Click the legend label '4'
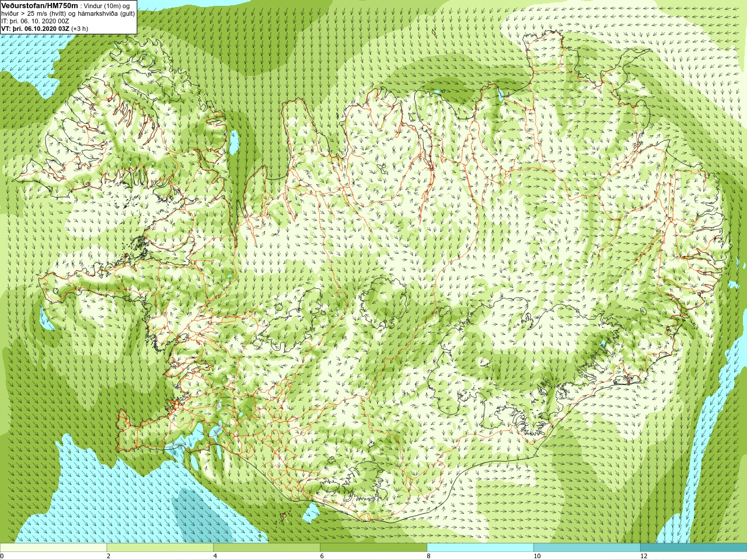Viewport: 747px width, 560px height. pyautogui.click(x=215, y=556)
